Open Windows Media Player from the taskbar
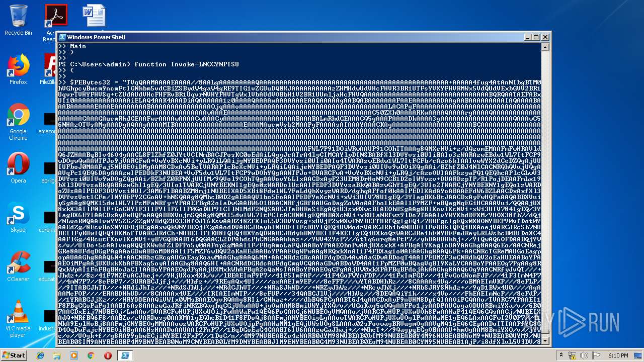Image resolution: width=644 pixels, height=362 pixels. coord(74,355)
